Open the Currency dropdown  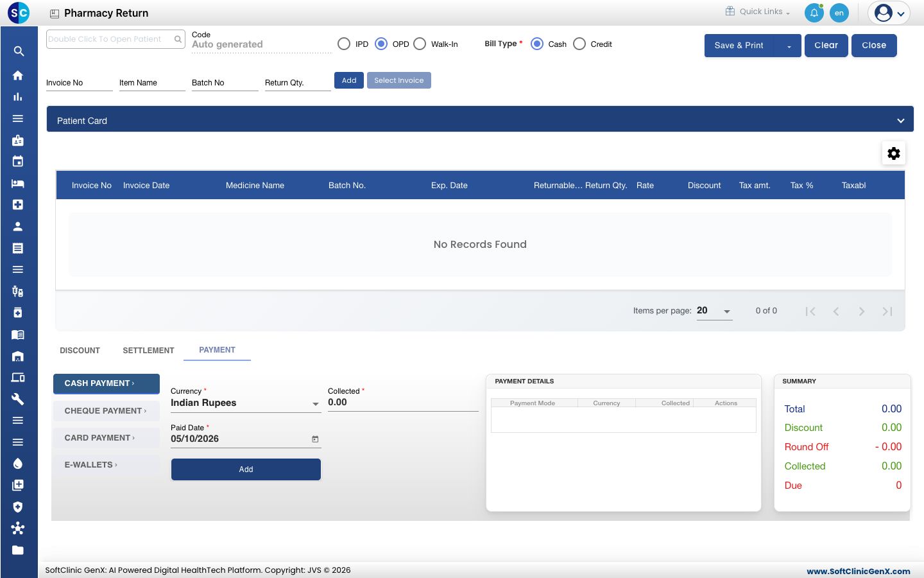(x=245, y=403)
